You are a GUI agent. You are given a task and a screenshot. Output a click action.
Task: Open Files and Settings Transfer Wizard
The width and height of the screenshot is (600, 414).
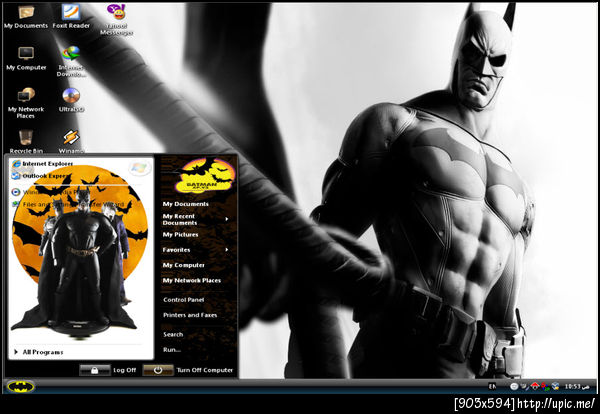68,204
